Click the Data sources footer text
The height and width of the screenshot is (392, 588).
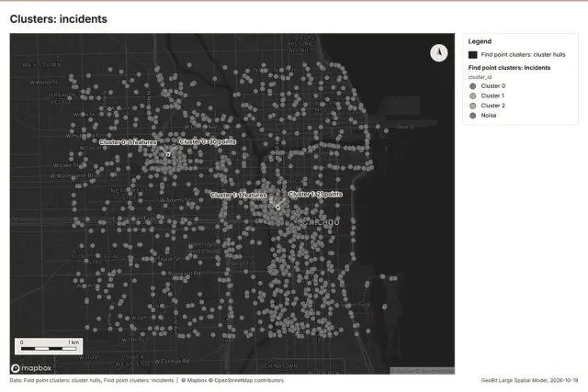[x=92, y=380]
